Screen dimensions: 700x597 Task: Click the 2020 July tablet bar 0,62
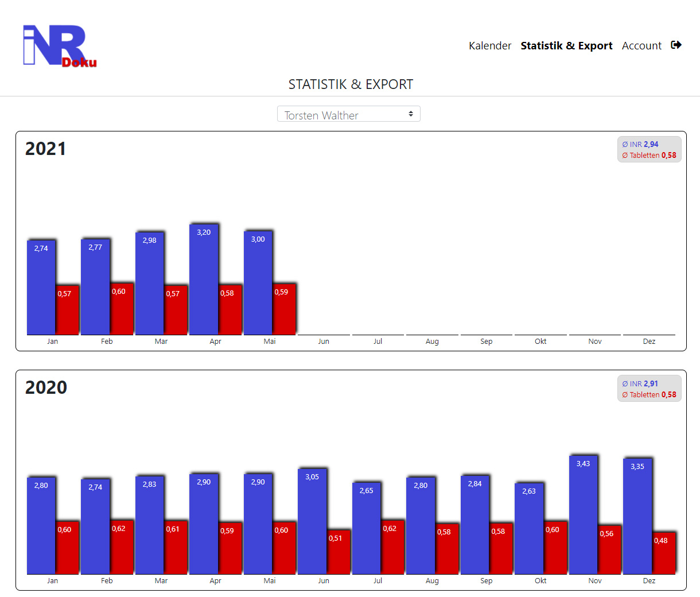pyautogui.click(x=392, y=547)
